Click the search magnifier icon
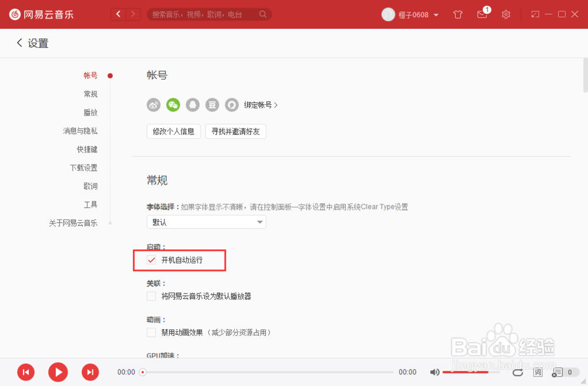Screen dimensions: 588x386 point(263,14)
